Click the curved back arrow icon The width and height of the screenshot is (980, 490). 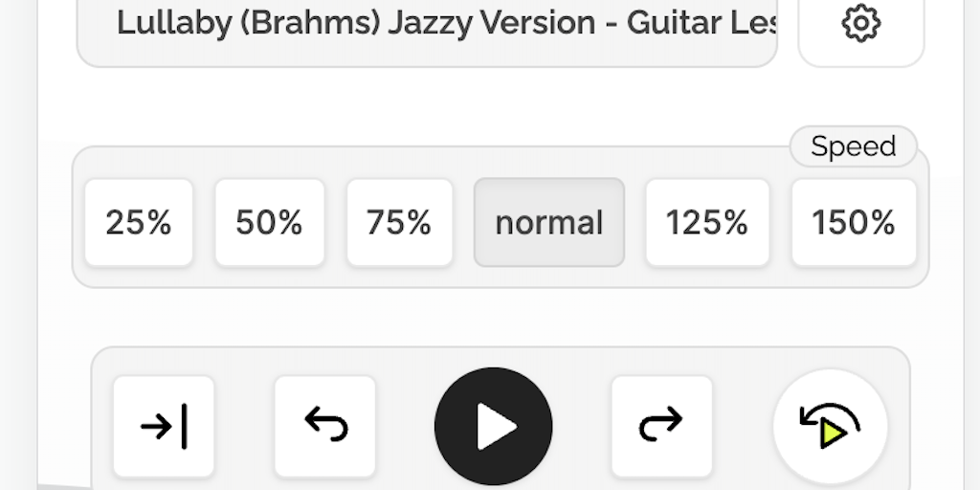click(324, 426)
